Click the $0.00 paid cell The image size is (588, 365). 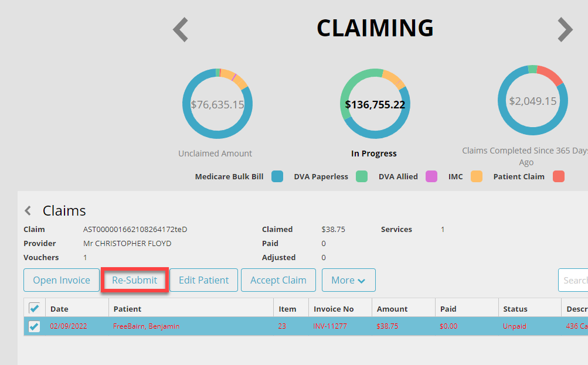pos(448,326)
